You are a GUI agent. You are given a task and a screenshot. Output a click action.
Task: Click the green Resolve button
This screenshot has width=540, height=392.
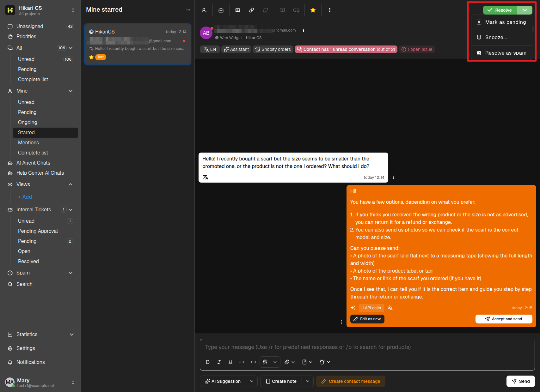tap(500, 10)
